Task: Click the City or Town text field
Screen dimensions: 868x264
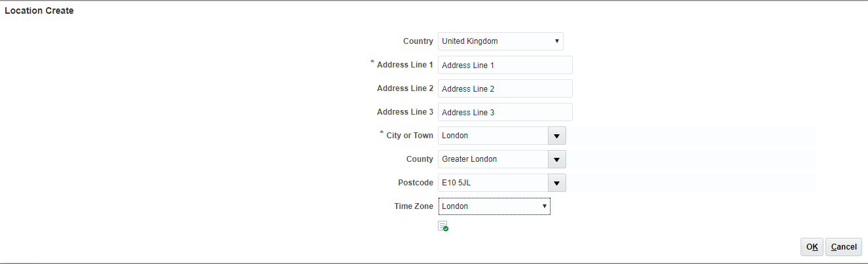Action: [492, 136]
